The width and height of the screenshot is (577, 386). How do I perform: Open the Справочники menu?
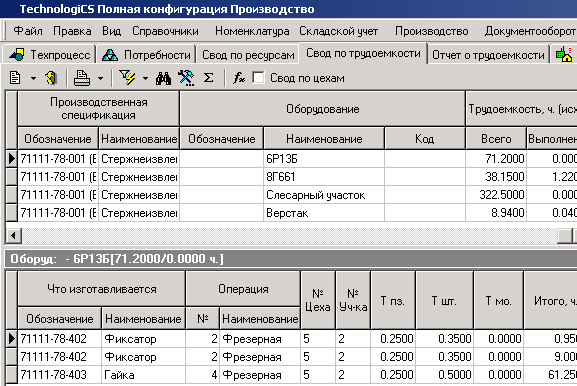tap(165, 31)
